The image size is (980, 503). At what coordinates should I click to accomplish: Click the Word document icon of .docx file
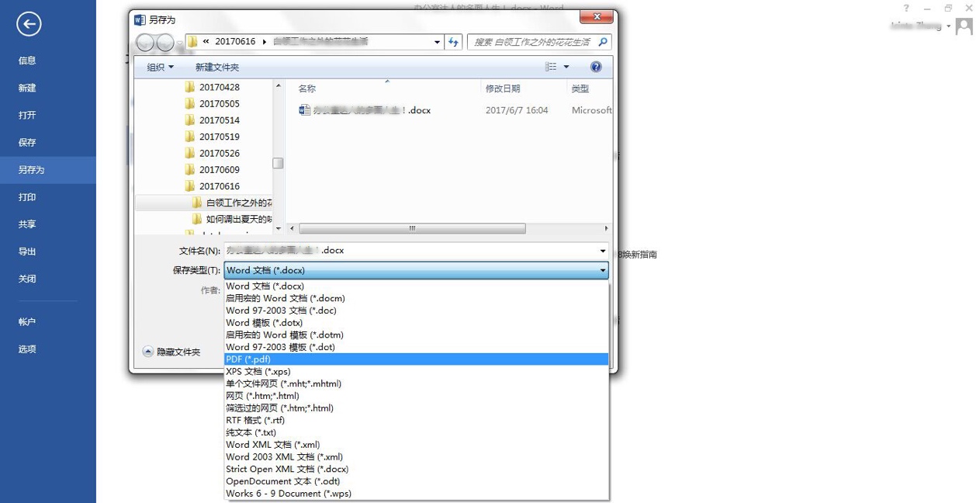tap(305, 110)
